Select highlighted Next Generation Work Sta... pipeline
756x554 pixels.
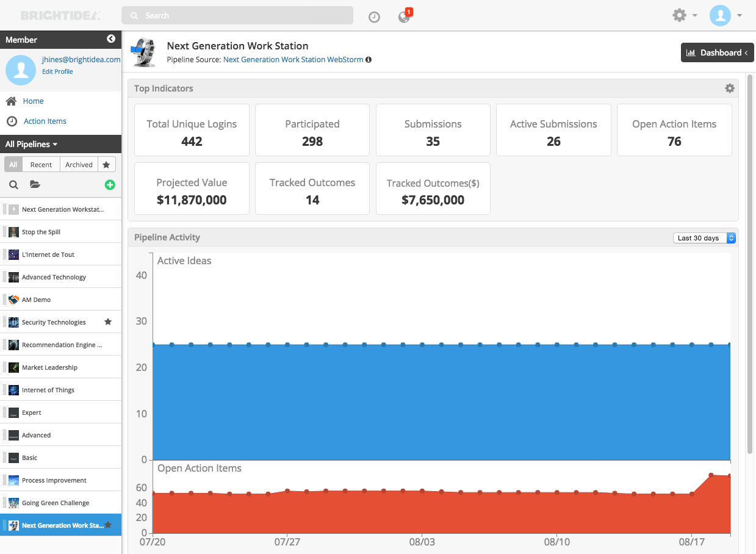click(61, 525)
